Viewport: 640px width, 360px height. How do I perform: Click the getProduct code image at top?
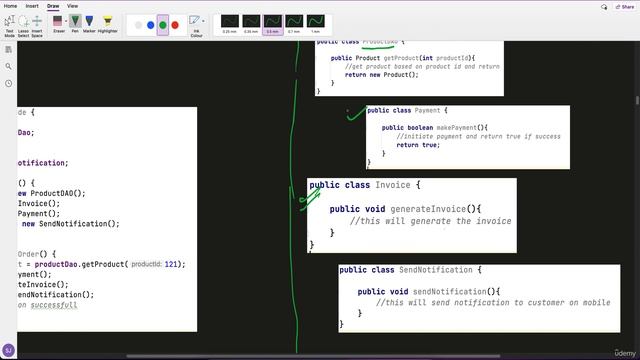point(409,68)
